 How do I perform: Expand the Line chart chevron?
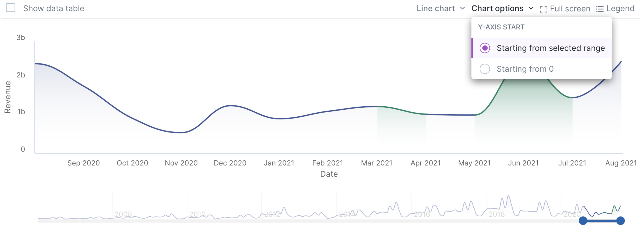pyautogui.click(x=463, y=8)
